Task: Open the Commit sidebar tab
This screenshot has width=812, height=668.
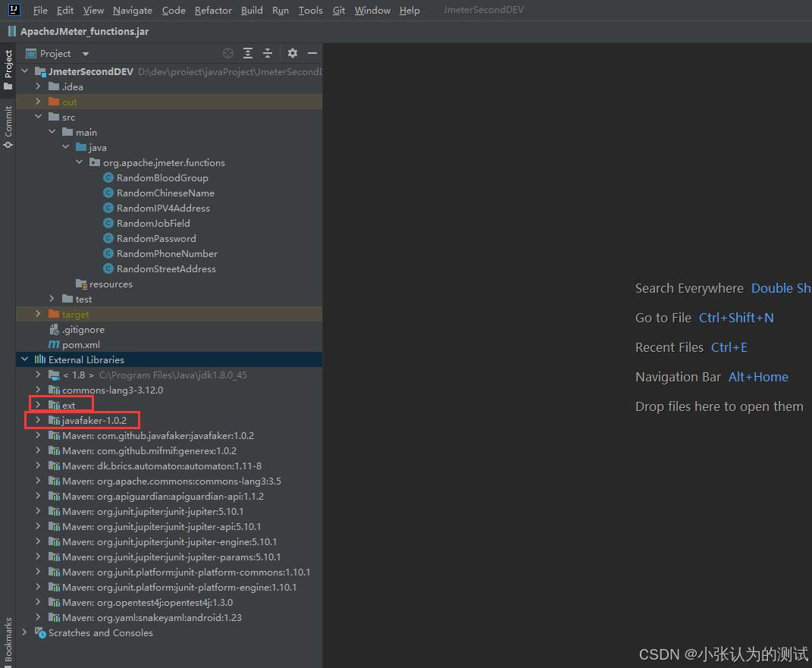Action: pos(8,127)
